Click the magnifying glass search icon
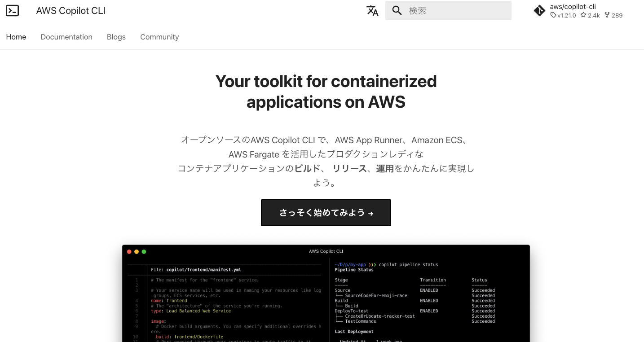The image size is (644, 342). click(397, 11)
